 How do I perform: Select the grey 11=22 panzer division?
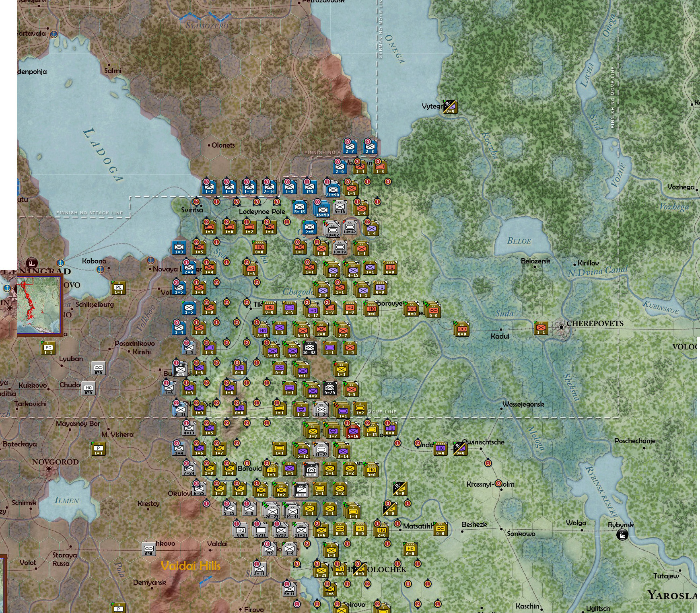click(x=321, y=450)
